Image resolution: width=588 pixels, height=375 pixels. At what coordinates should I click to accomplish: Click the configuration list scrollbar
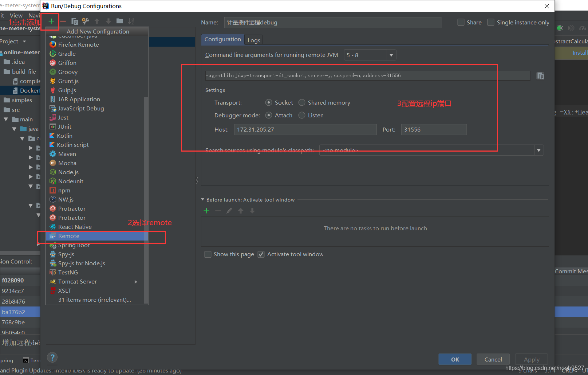point(146,200)
